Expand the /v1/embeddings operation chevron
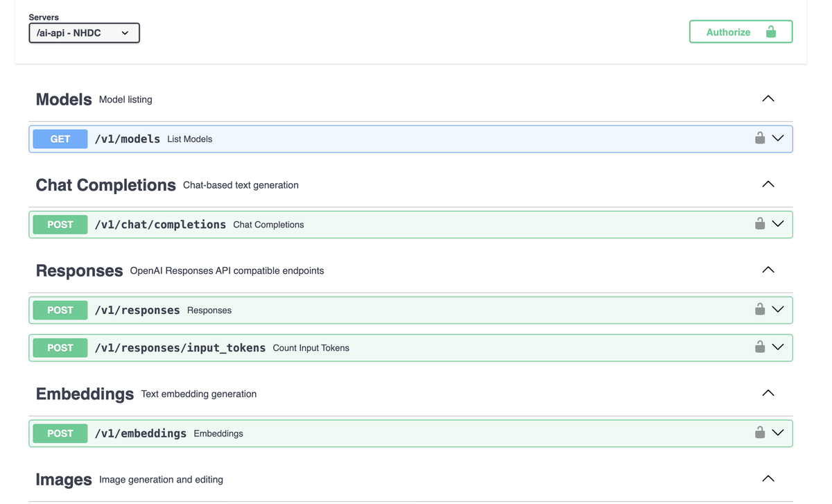The height and width of the screenshot is (504, 832). click(x=778, y=433)
